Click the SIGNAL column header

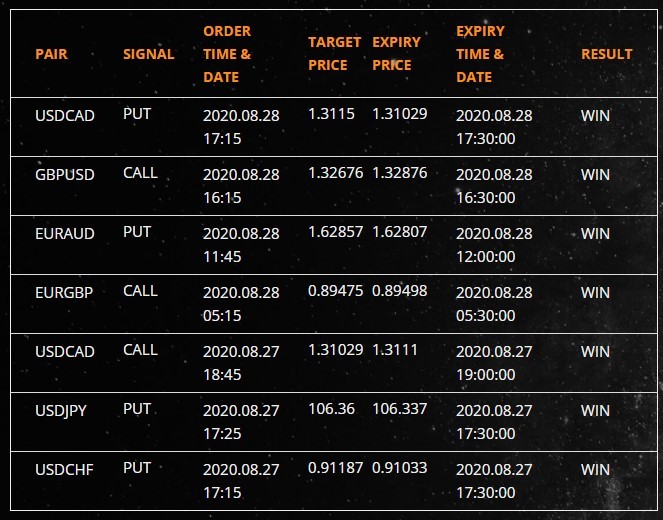[148, 54]
